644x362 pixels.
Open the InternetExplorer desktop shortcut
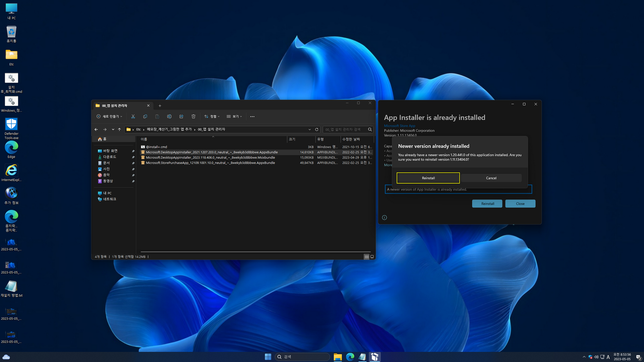tap(11, 173)
